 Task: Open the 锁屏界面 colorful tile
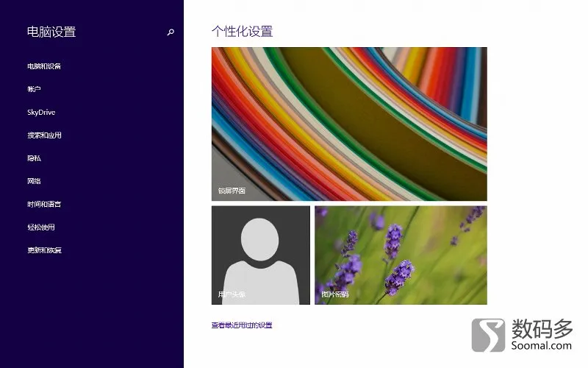[x=349, y=124]
